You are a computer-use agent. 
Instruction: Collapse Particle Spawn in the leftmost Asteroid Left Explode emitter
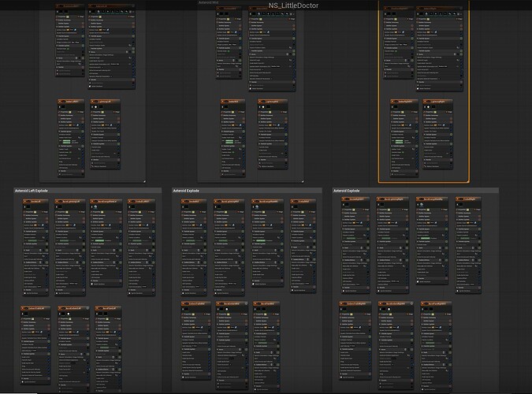coord(24,229)
